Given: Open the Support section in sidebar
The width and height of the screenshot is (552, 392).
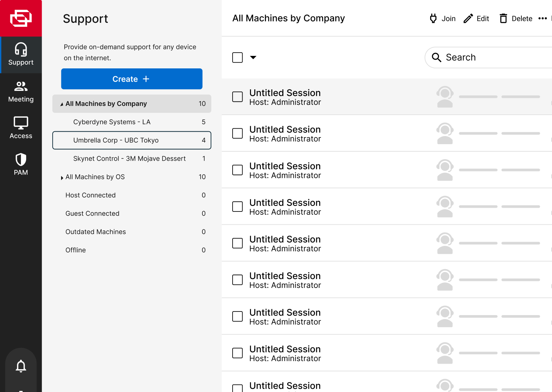Looking at the screenshot, I should pyautogui.click(x=21, y=54).
